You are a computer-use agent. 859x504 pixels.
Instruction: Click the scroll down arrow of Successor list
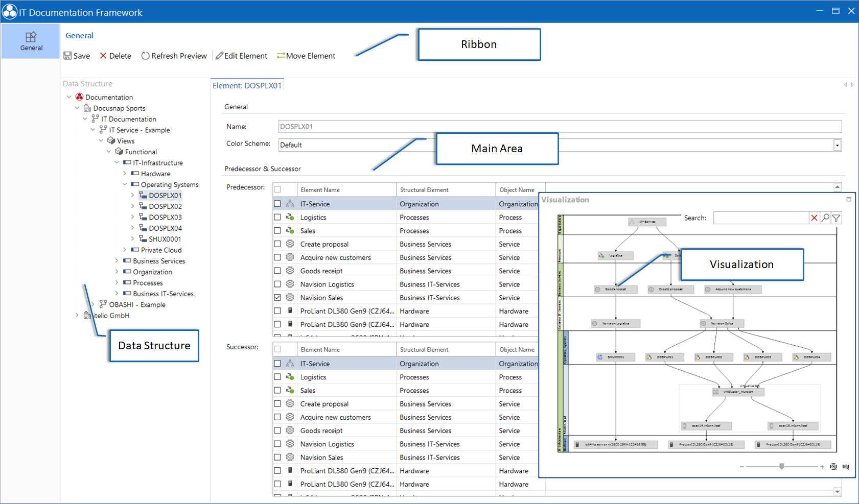coord(837,492)
